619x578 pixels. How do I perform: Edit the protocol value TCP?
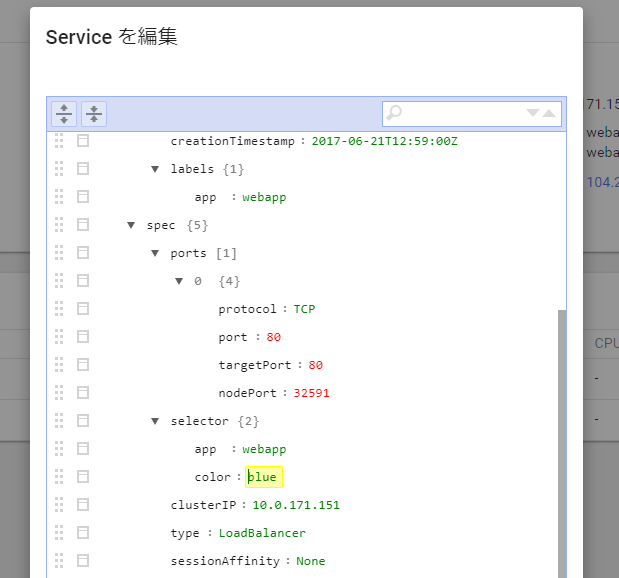[304, 309]
